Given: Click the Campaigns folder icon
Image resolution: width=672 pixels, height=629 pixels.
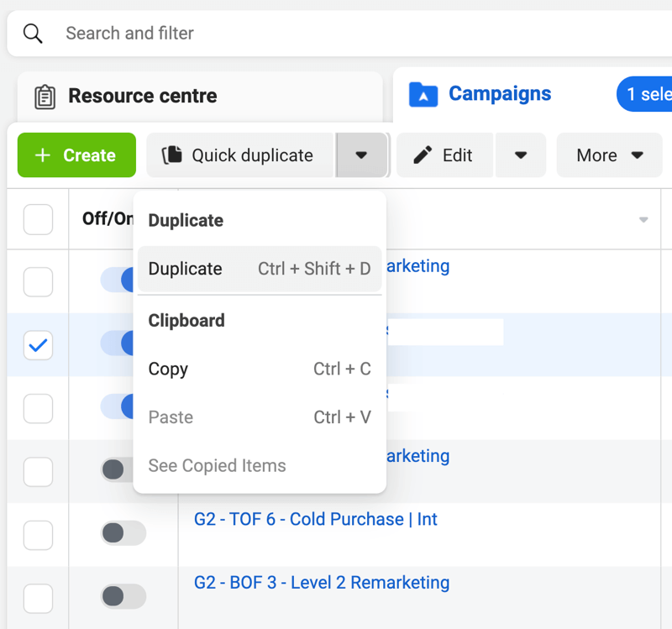Looking at the screenshot, I should tap(423, 95).
